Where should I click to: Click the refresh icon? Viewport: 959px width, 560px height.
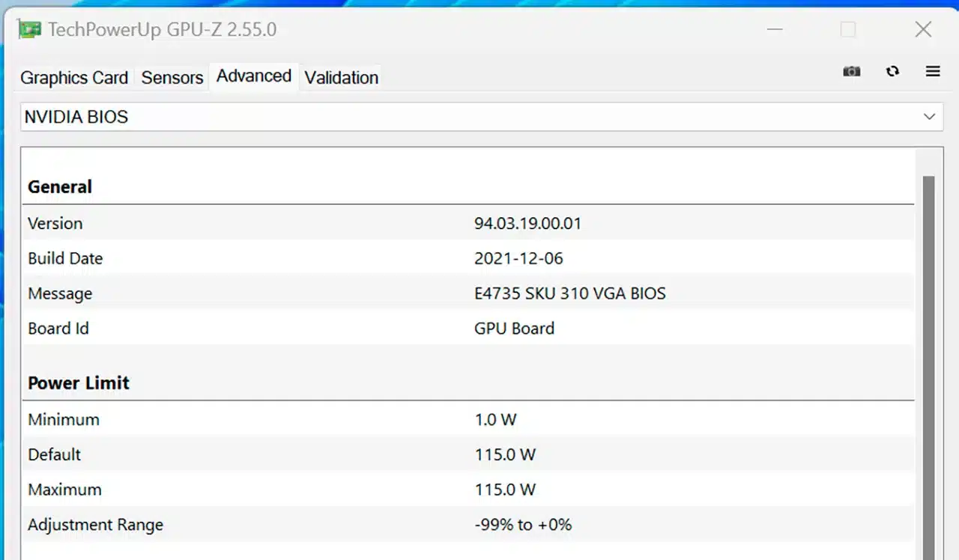(892, 71)
